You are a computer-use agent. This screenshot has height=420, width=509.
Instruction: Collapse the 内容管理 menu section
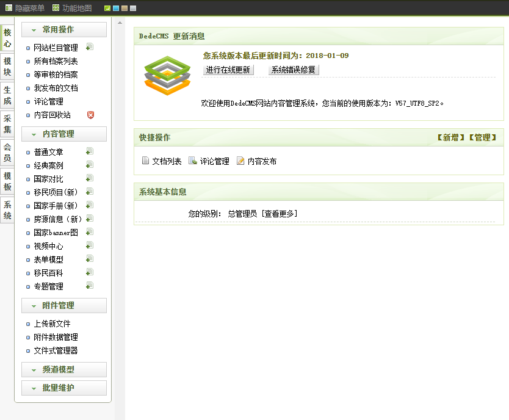(64, 134)
